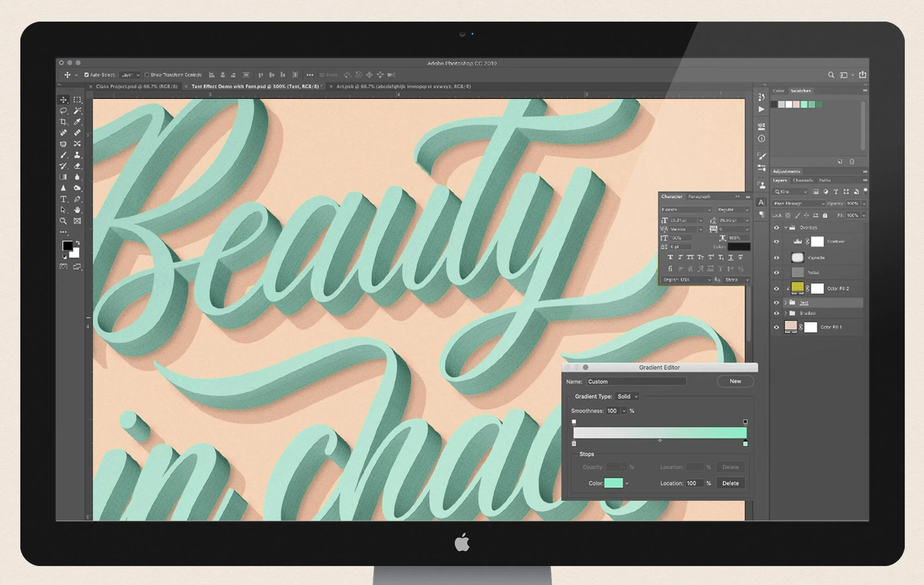924x585 pixels.
Task: Hide the Overlays group layer
Action: pyautogui.click(x=776, y=228)
